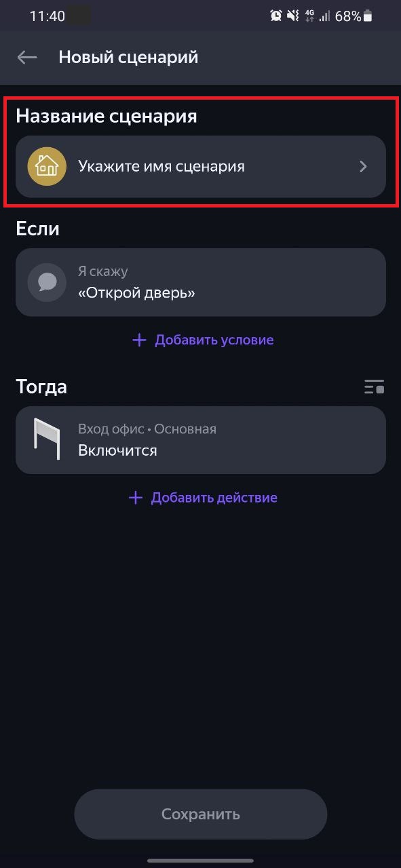
Task: Open Вход офис Включится action card
Action: pos(201,439)
